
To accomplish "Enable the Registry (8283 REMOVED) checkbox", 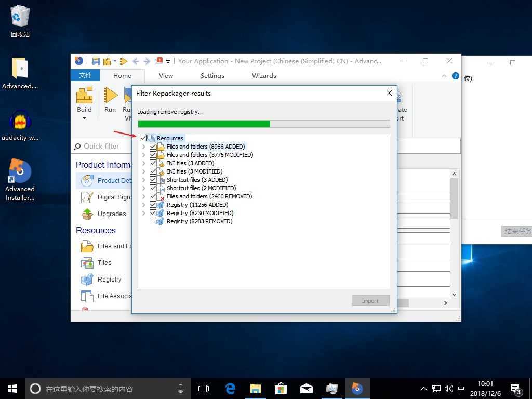I will [x=153, y=221].
